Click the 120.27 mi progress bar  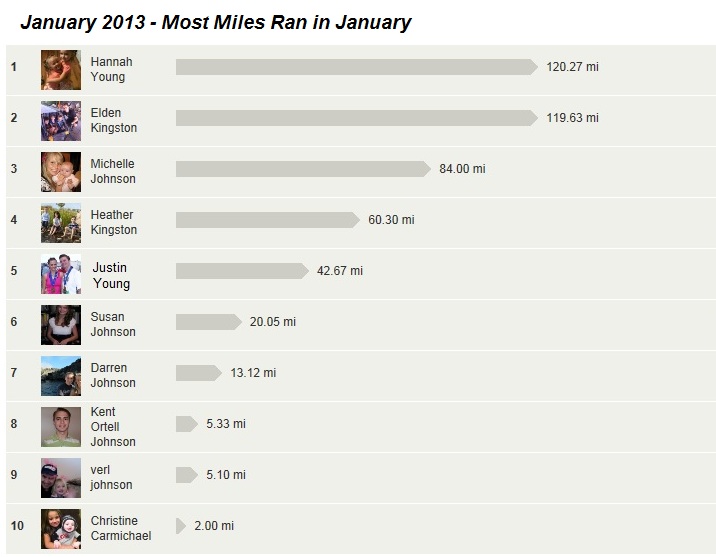(357, 67)
